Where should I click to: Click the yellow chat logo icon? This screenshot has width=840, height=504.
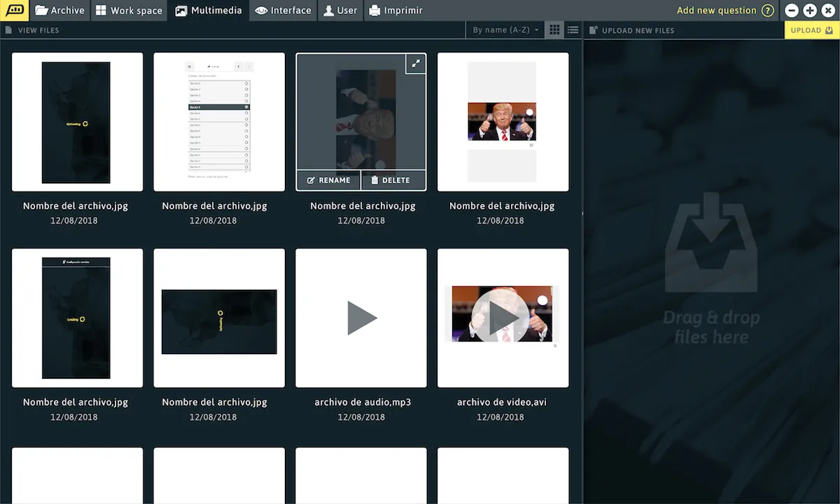(x=14, y=10)
